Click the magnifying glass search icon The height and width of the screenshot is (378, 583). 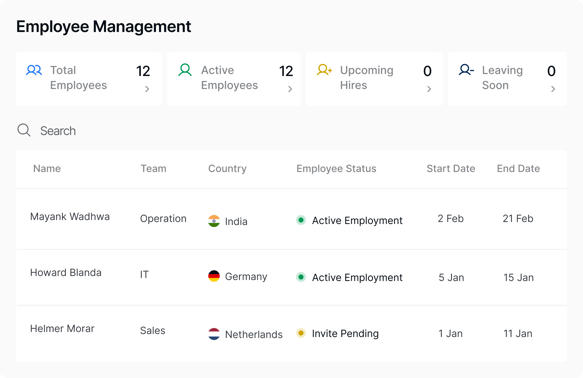pos(24,130)
